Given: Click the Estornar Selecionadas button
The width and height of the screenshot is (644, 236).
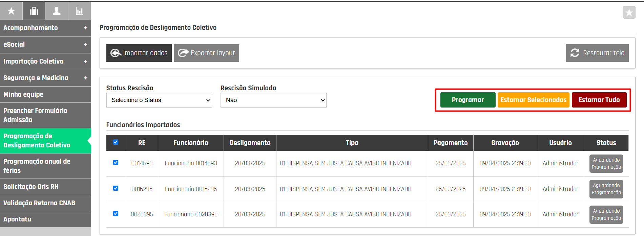Looking at the screenshot, I should click(x=534, y=100).
